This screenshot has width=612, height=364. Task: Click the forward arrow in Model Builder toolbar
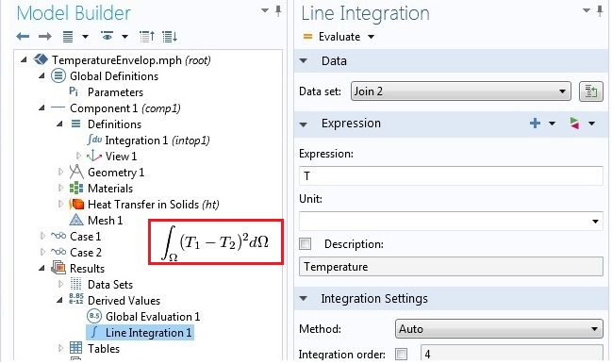[45, 37]
